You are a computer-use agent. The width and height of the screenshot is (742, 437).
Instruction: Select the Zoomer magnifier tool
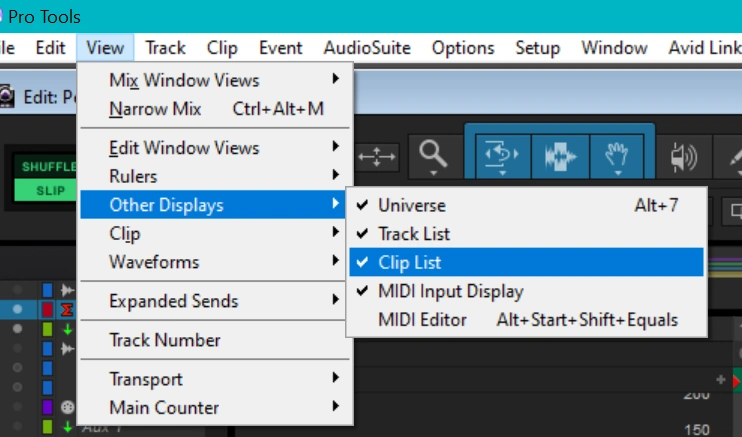point(433,155)
